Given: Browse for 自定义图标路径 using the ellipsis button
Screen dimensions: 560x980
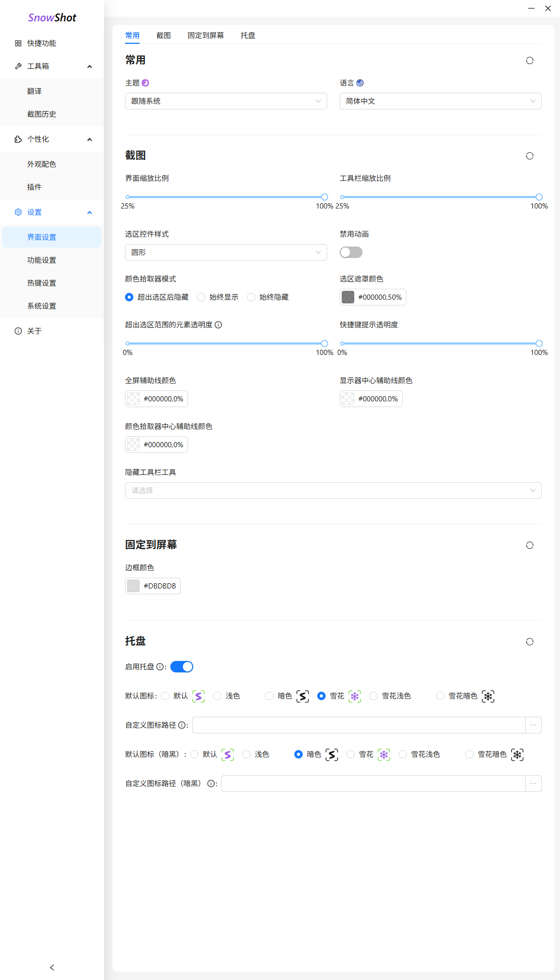Looking at the screenshot, I should click(x=533, y=725).
